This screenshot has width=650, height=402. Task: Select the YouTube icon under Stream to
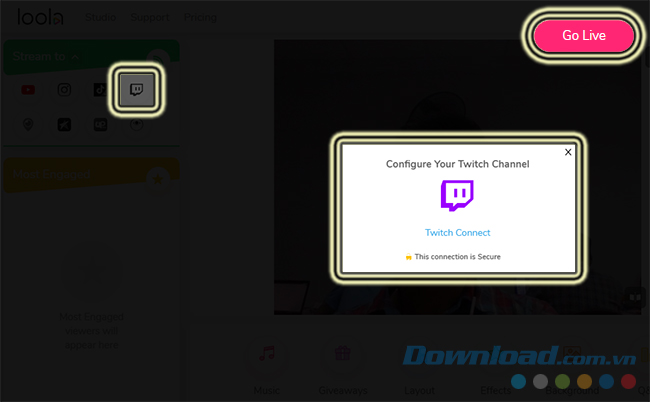[x=28, y=90]
